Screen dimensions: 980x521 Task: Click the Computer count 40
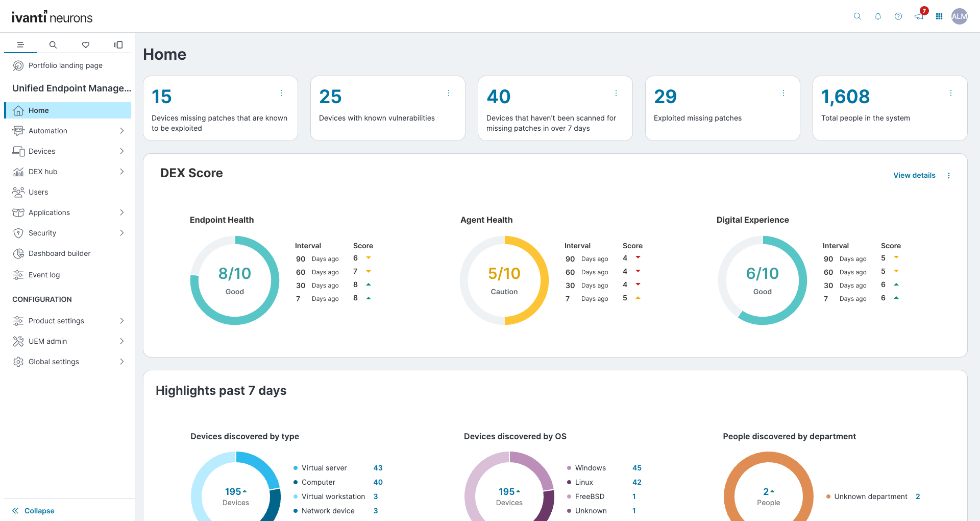[378, 482]
